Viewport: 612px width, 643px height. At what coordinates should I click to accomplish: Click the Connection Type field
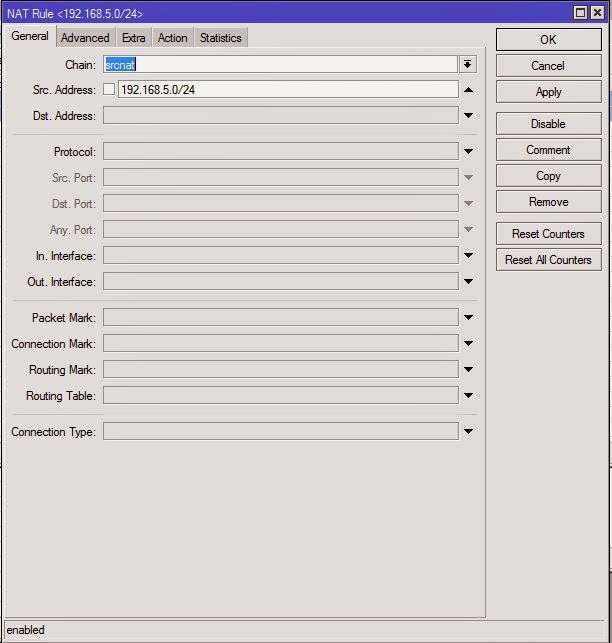(x=281, y=431)
